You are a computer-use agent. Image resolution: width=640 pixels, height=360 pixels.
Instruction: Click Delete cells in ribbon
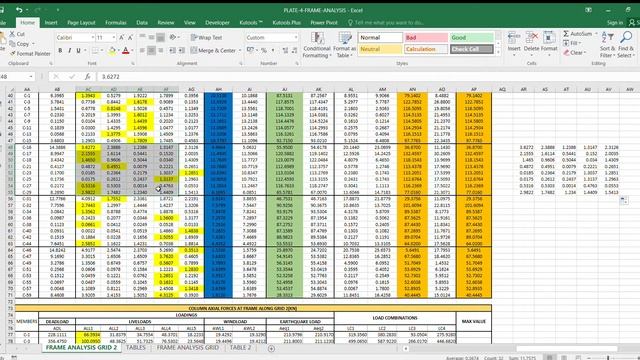click(531, 43)
